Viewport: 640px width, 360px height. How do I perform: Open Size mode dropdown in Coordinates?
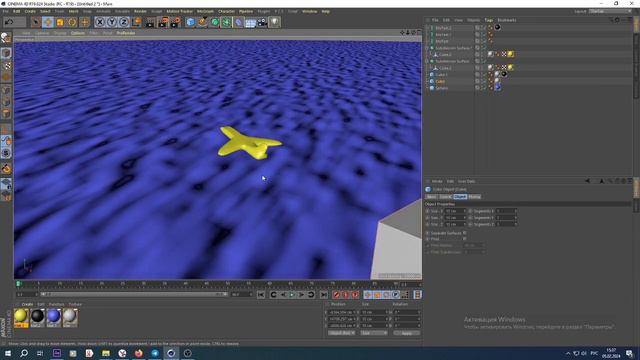[x=373, y=333]
